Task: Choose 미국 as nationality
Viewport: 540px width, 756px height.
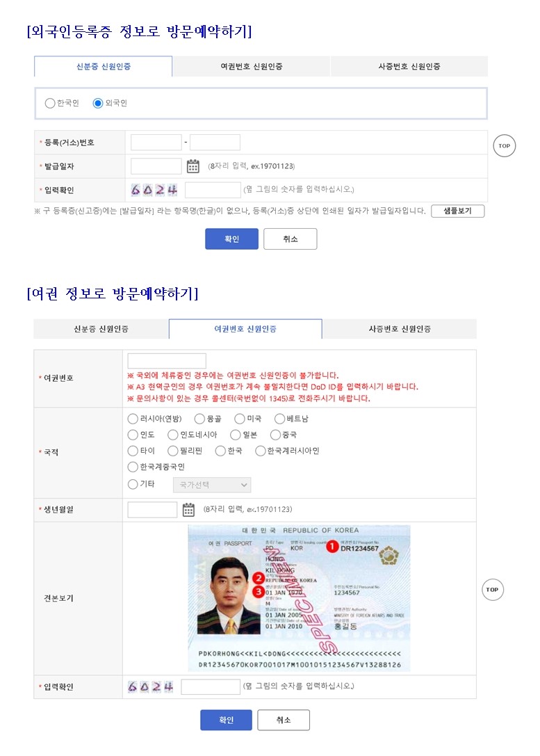Action: [240, 419]
